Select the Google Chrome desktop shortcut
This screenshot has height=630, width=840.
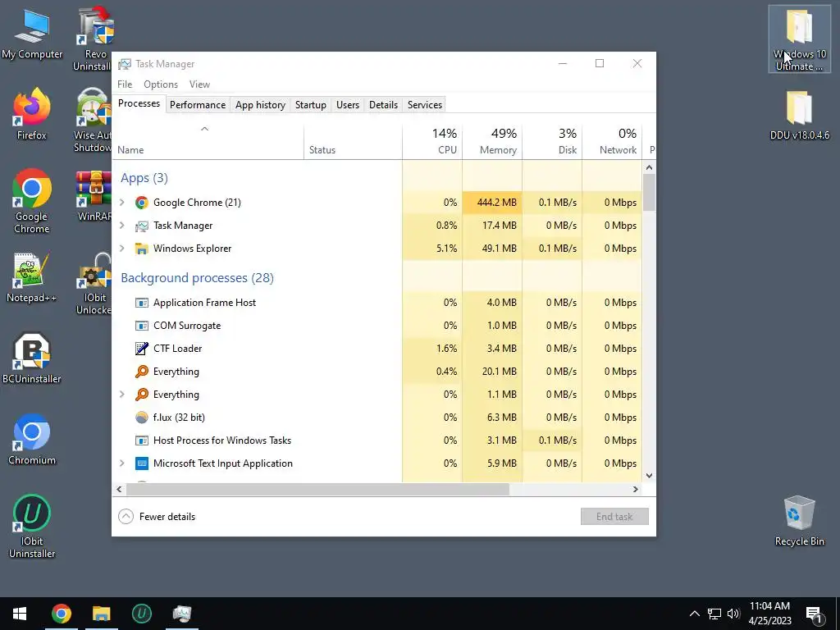[x=32, y=202]
